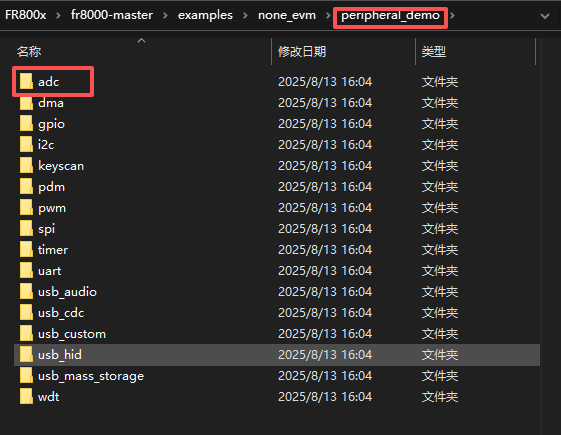Click the pdm folder name
This screenshot has width=561, height=435.
click(x=52, y=187)
